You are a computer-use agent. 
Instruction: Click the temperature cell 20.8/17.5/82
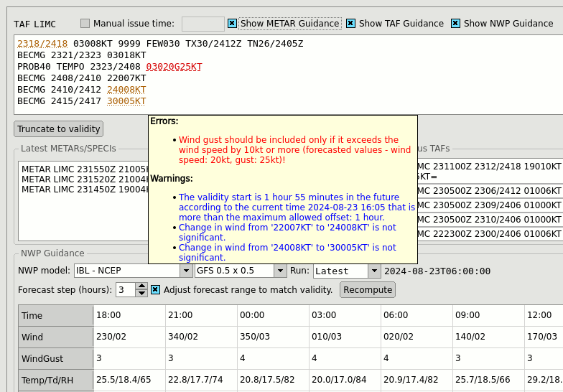273,380
